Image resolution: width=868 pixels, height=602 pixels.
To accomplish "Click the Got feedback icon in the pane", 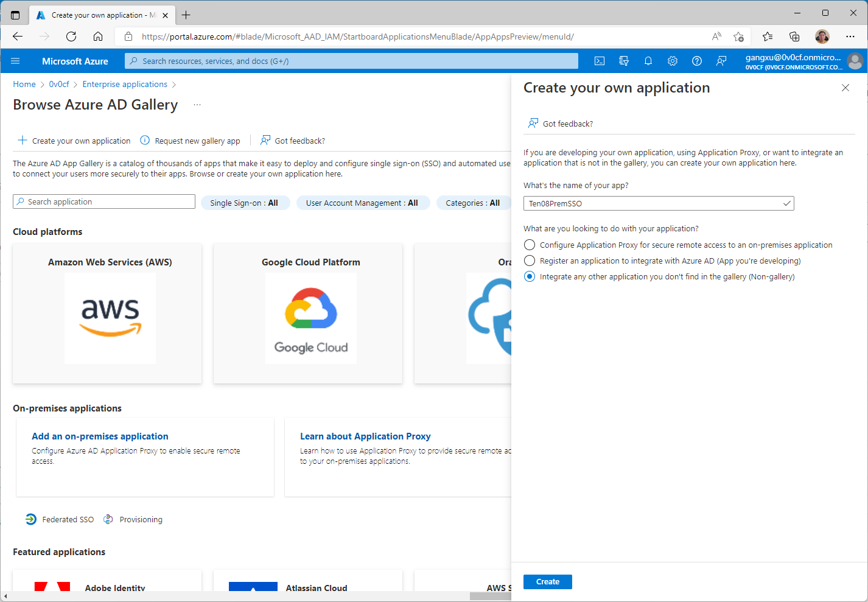I will [x=533, y=123].
